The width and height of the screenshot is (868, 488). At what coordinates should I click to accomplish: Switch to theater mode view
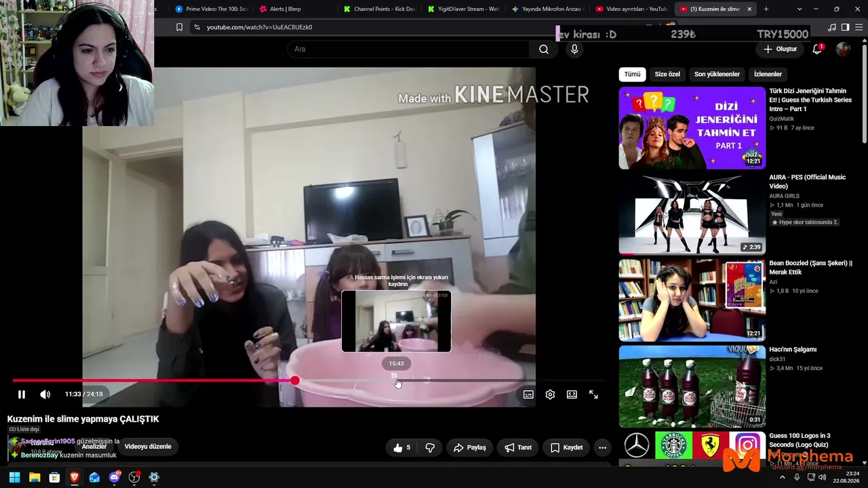572,394
